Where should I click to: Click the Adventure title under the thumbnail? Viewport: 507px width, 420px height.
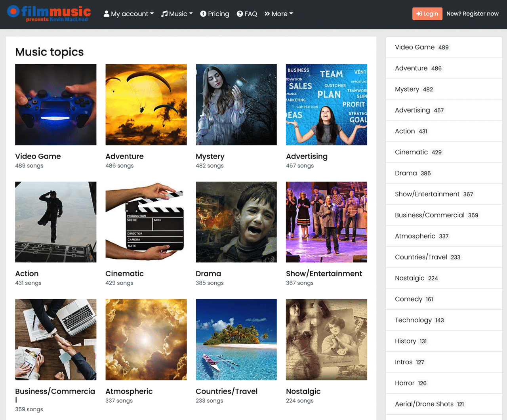[x=124, y=156]
